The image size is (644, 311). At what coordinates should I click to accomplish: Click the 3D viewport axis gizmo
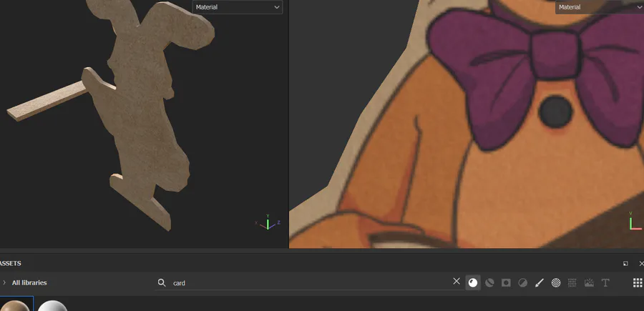point(268,222)
